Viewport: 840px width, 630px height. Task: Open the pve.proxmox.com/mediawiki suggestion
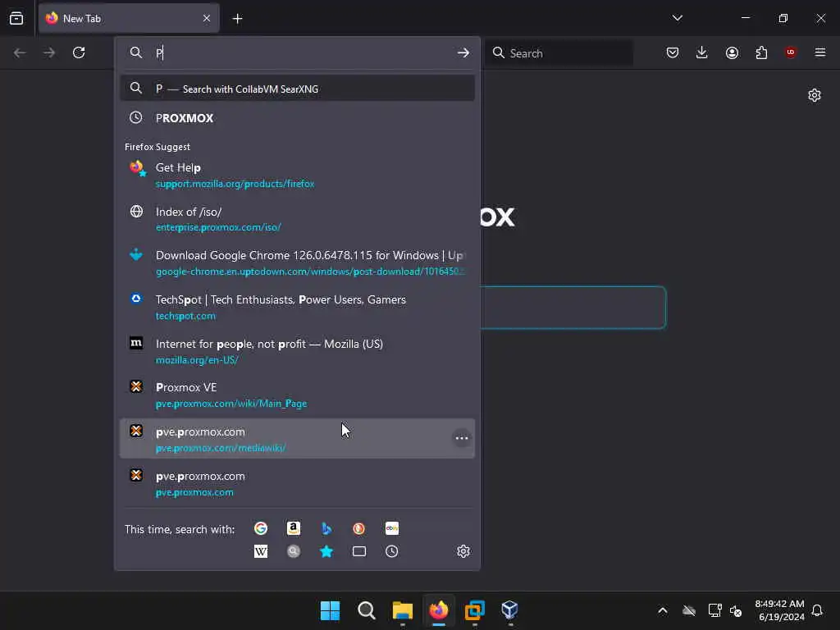point(297,439)
